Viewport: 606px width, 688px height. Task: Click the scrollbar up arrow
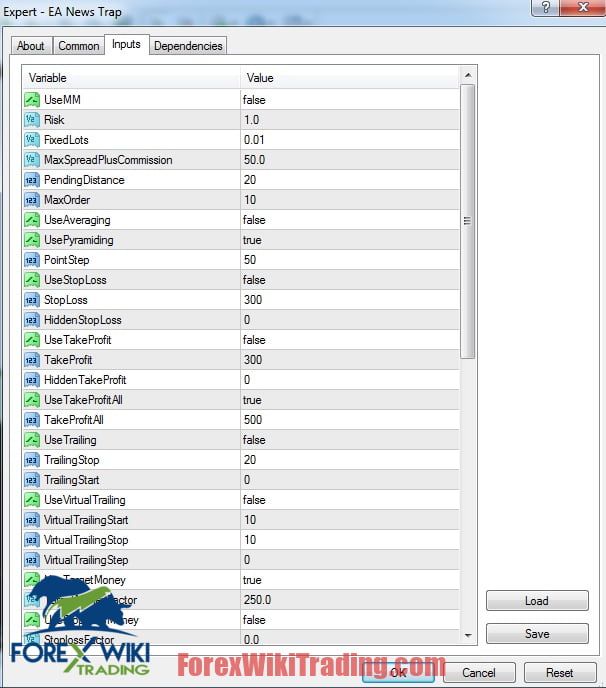tap(468, 75)
